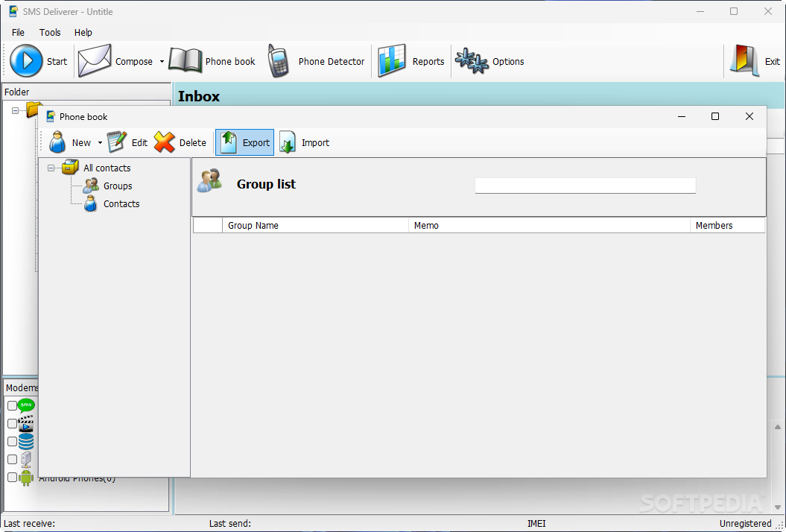The width and height of the screenshot is (786, 532).
Task: Click Inbox heading in main window
Action: click(x=199, y=96)
